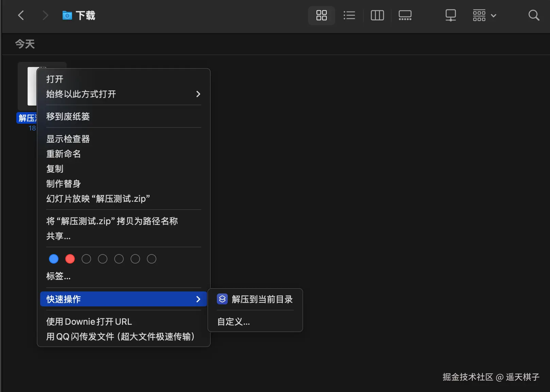Switch to icon grid view

(321, 15)
